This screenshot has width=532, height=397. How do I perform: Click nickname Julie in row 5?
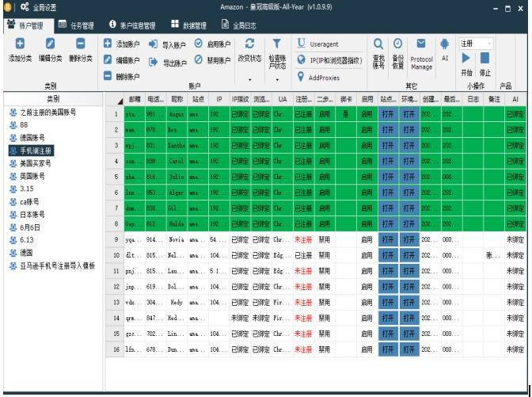[x=177, y=177]
